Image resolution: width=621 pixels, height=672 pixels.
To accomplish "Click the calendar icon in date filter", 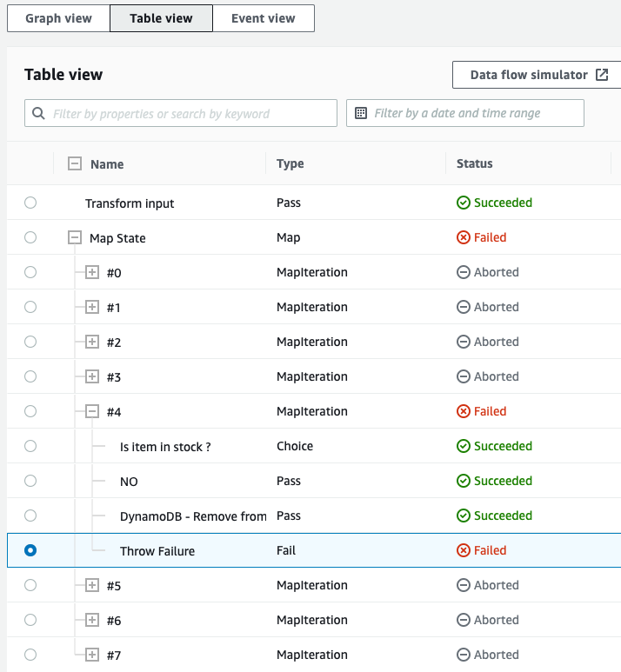I will (361, 113).
